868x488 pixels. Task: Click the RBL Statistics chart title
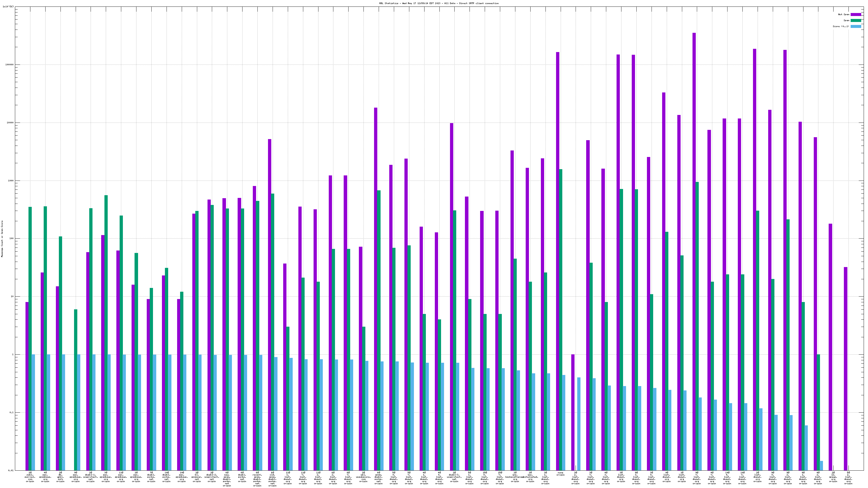click(439, 3)
